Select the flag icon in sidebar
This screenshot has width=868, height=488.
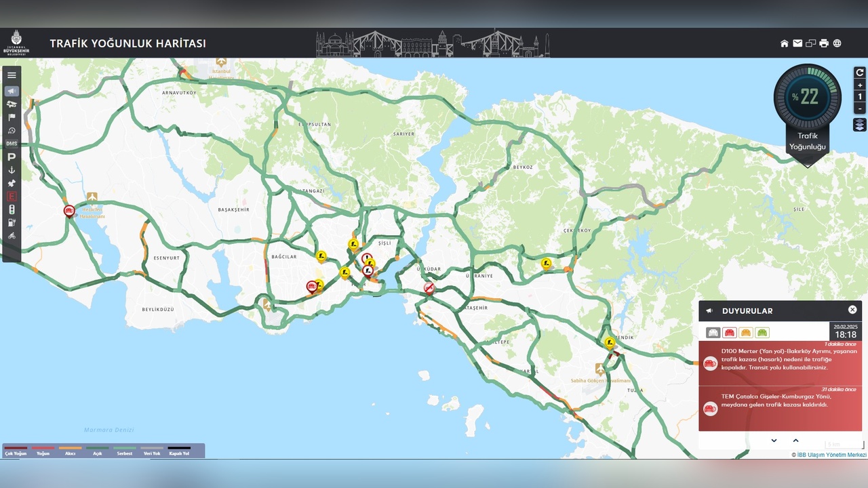[x=12, y=117]
